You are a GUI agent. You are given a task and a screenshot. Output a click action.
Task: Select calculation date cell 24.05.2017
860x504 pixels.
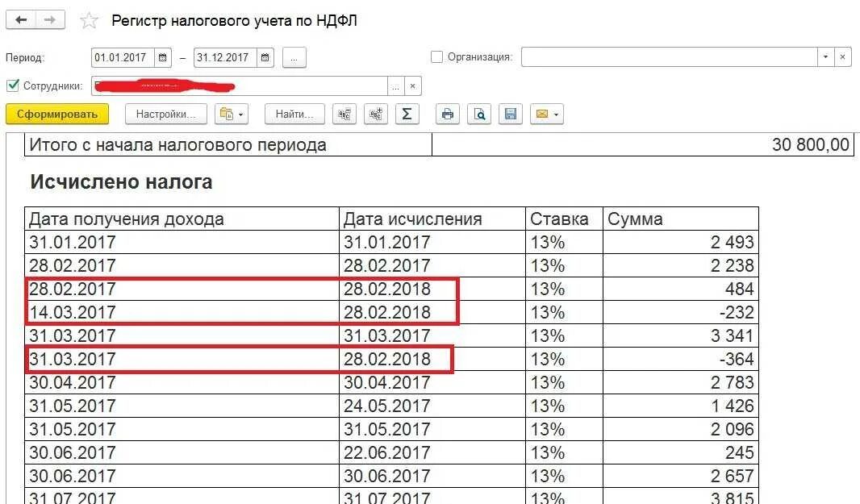pos(432,406)
